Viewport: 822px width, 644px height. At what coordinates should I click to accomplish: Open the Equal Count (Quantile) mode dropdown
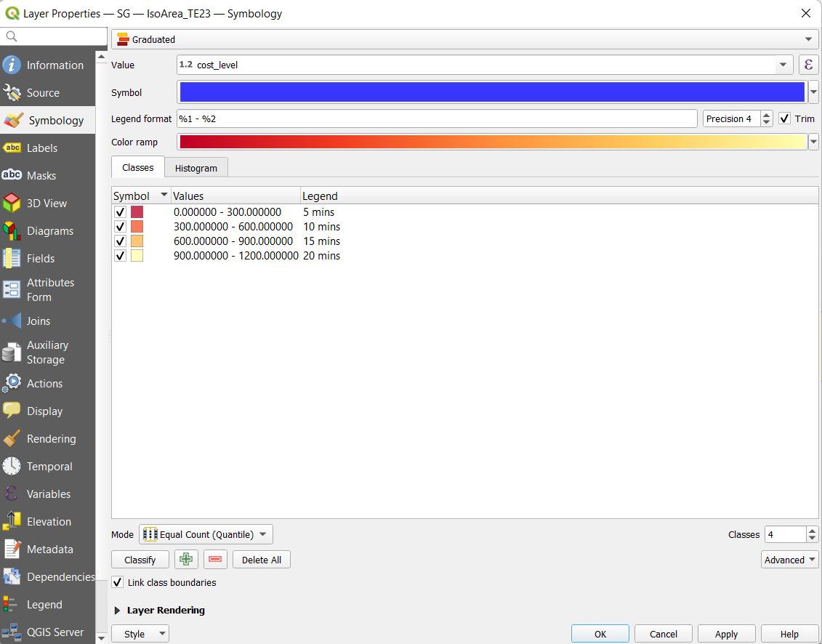[x=206, y=534]
